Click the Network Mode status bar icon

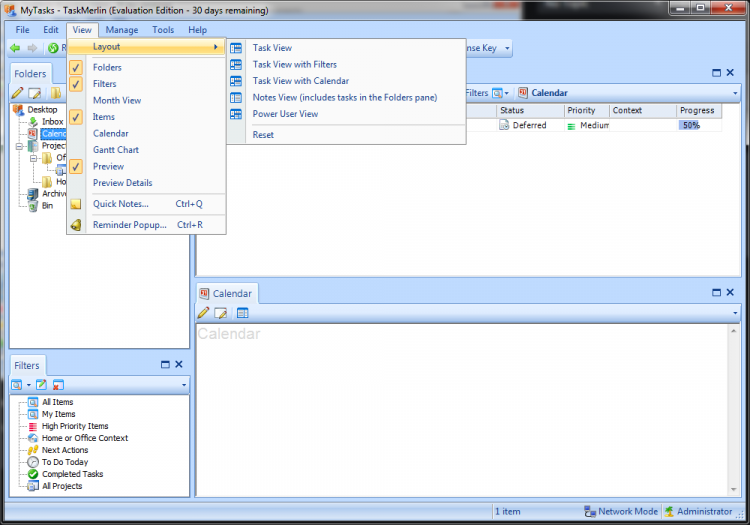(x=590, y=512)
